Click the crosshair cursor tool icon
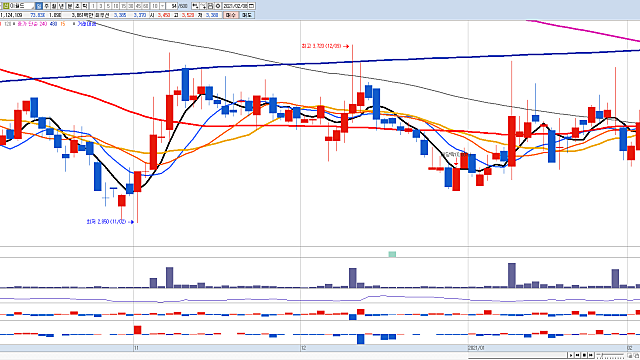Screen dimensions: 640x360 coord(203,6)
